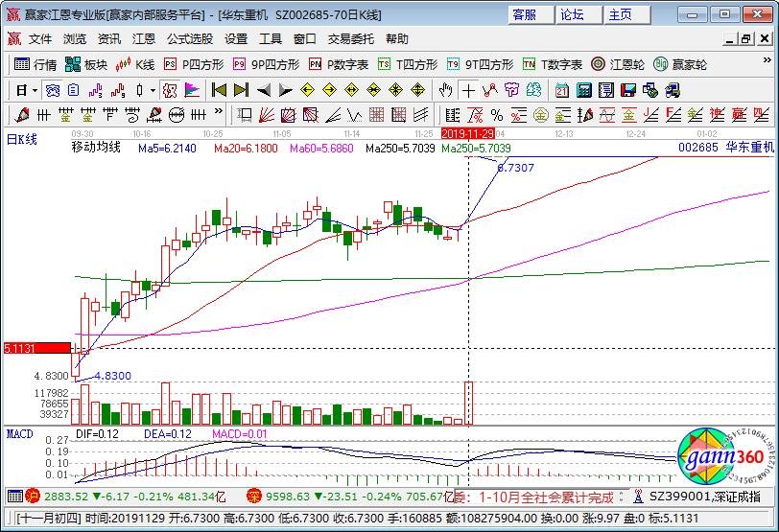Select the percent % tool icon
Viewport: 779px width, 532px height.
496,115
